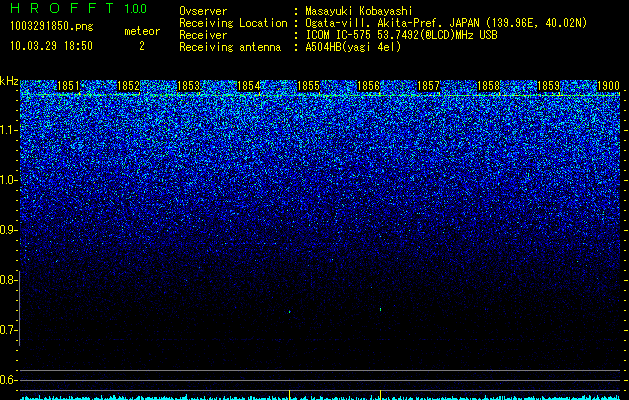Click time marker 1900
This screenshot has height=400, width=629.
[x=609, y=86]
